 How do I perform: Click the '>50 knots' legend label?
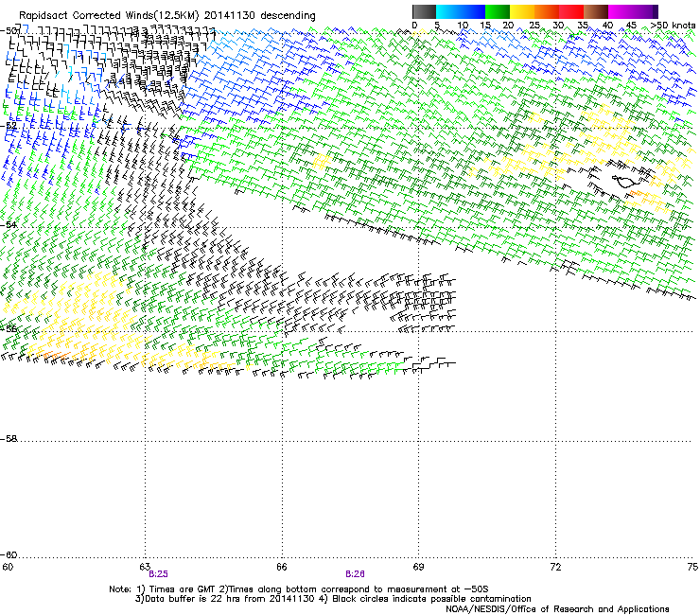673,26
